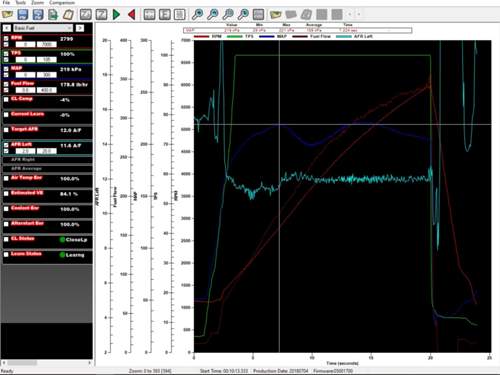Screen dimensions: 500x375
Task: Toggle the Fuel Flow channel checkbox
Action: click(x=6, y=84)
